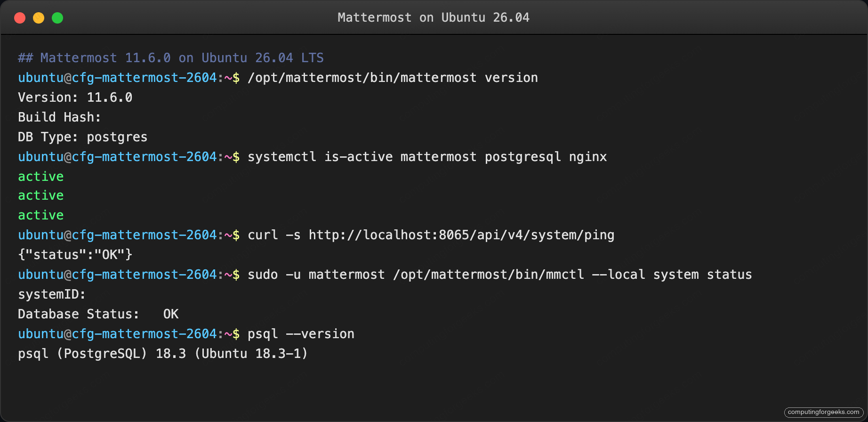Click the systemctl is-active mattermost postgresql nginx command

click(427, 157)
